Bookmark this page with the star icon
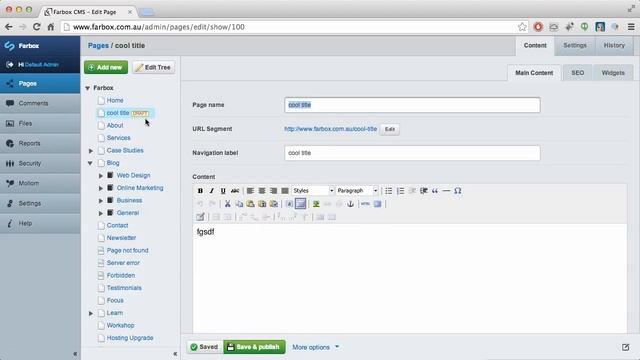The width and height of the screenshot is (640, 360). (x=522, y=27)
